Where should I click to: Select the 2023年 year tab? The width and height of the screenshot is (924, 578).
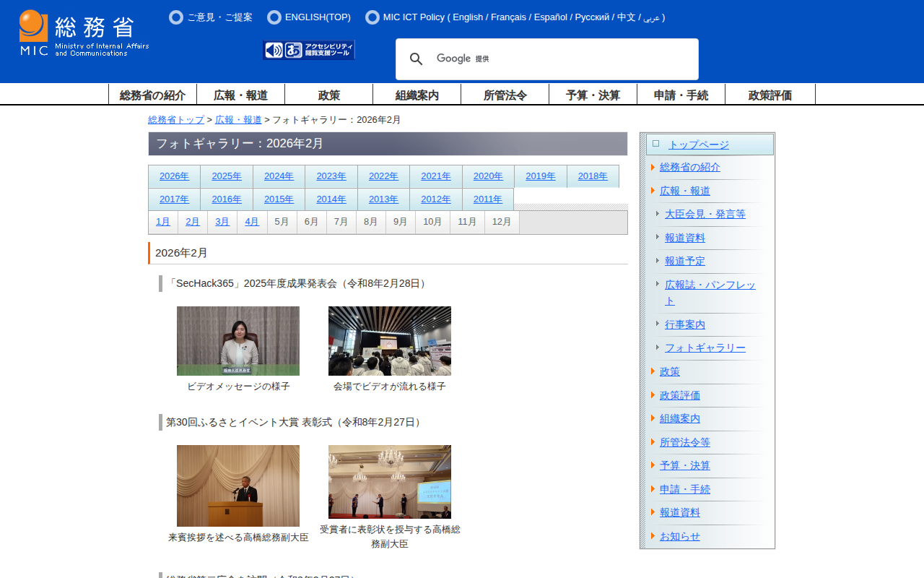(x=331, y=176)
